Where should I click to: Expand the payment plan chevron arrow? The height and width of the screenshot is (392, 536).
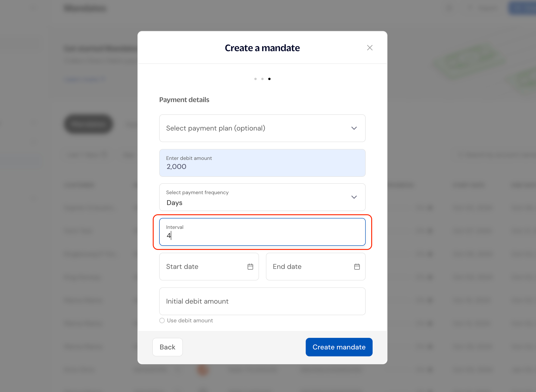pyautogui.click(x=354, y=128)
